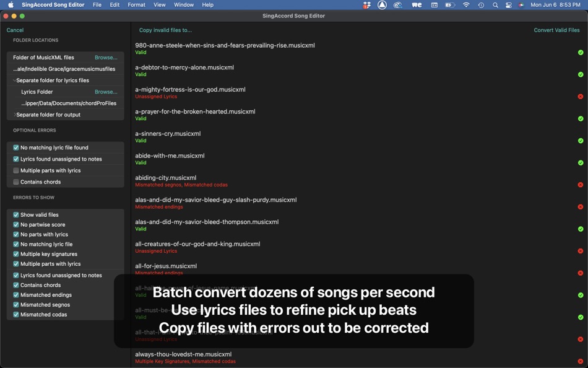
Task: Click the circled triangle menu bar icon
Action: (x=382, y=5)
